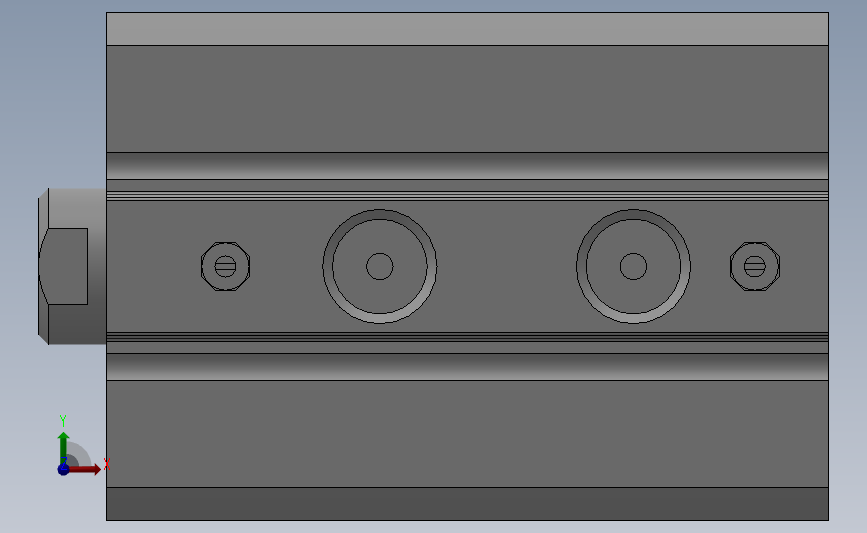Click the lower rounded groove band

pyautogui.click(x=467, y=367)
